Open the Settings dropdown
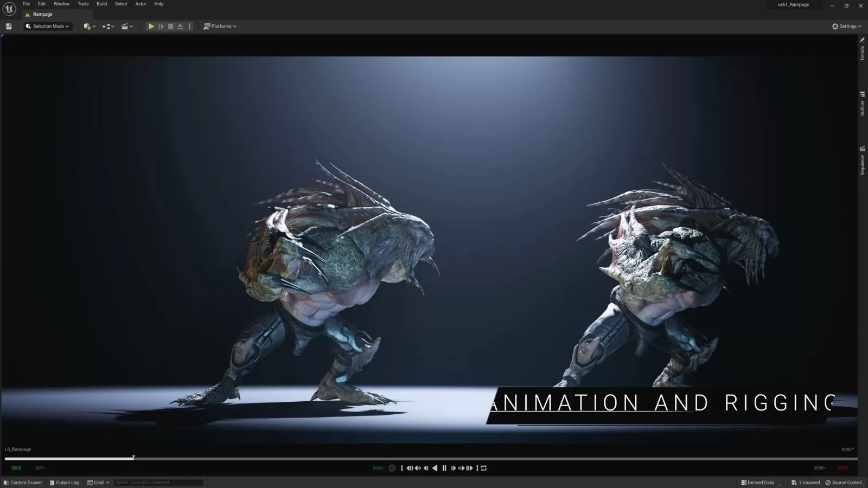 (x=846, y=26)
